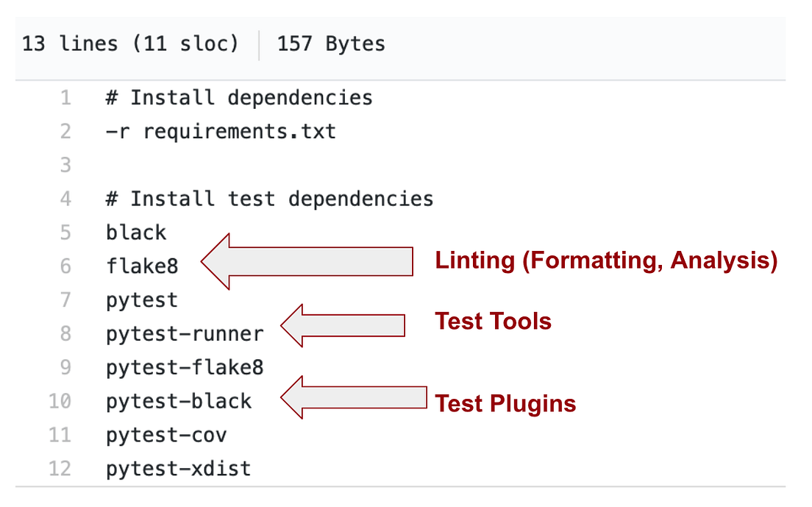The height and width of the screenshot is (507, 812).
Task: Click the pytest-cov dependency line
Action: point(166,435)
